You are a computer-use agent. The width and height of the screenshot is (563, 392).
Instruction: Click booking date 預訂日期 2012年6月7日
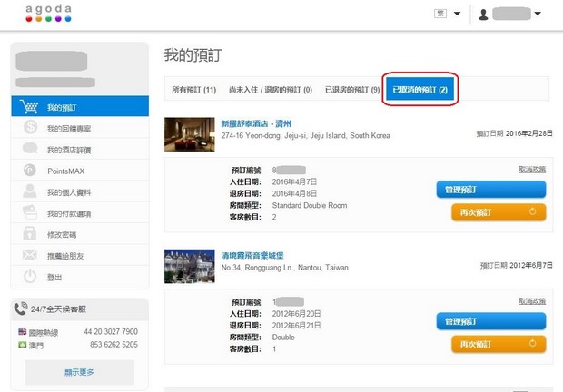tap(517, 265)
